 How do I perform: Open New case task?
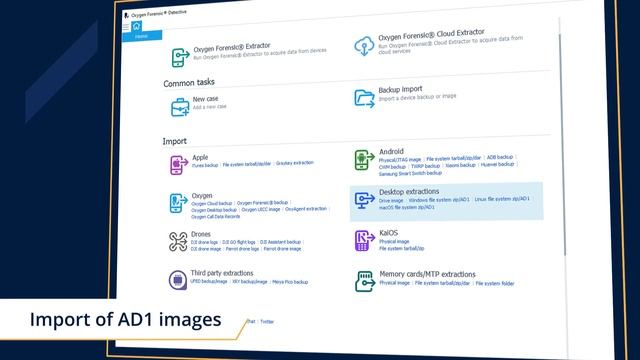point(206,99)
